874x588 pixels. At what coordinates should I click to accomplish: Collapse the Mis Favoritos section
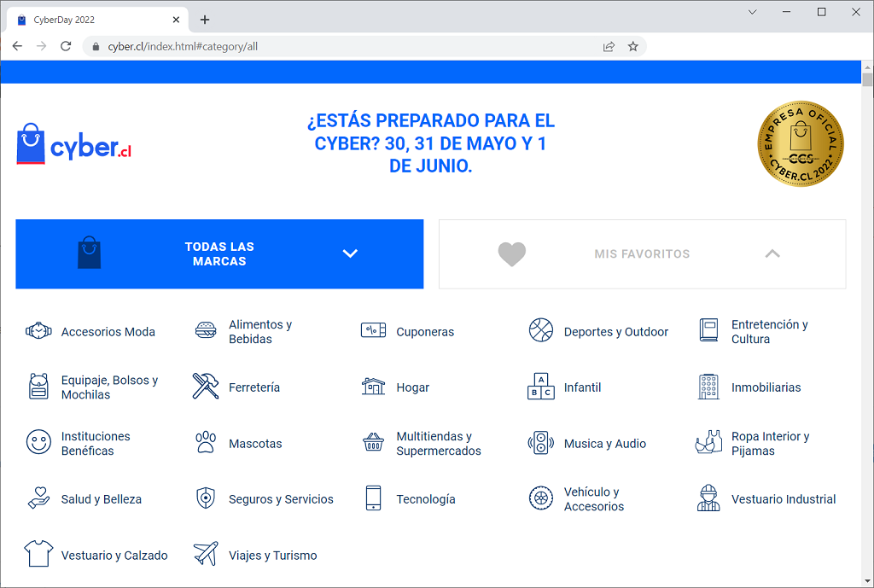(x=772, y=253)
